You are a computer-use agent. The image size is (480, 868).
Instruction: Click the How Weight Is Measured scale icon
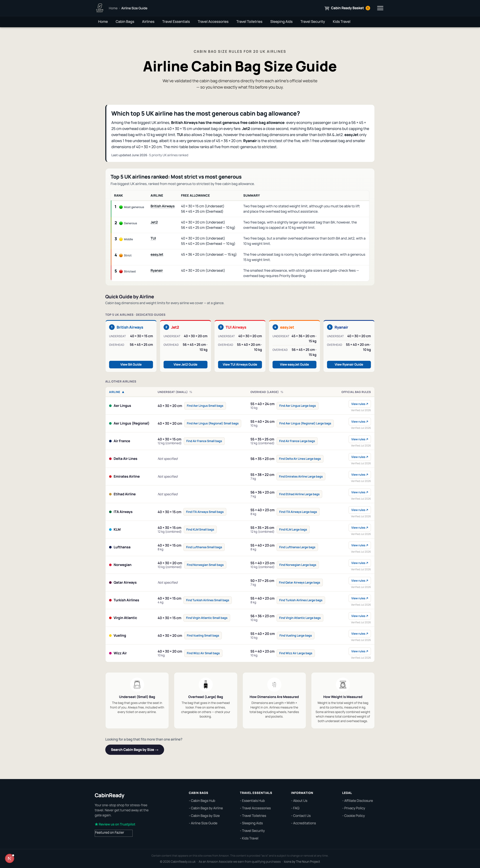pyautogui.click(x=343, y=684)
